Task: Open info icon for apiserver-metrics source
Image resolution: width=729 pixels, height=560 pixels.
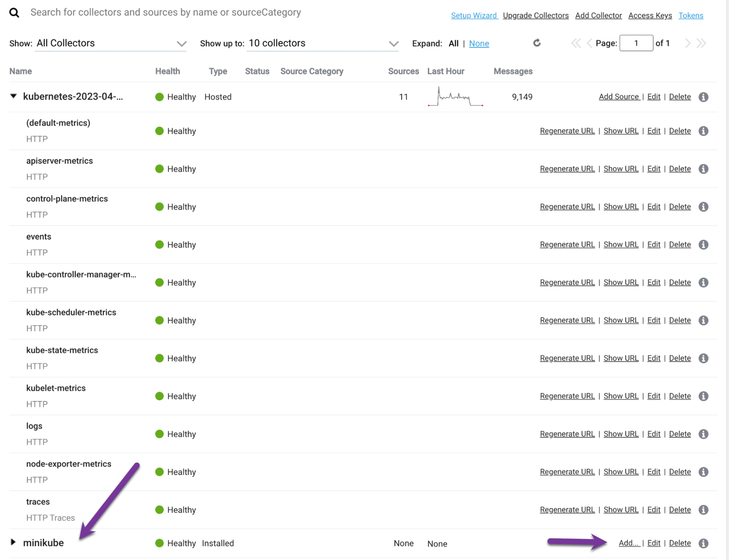Action: 703,169
